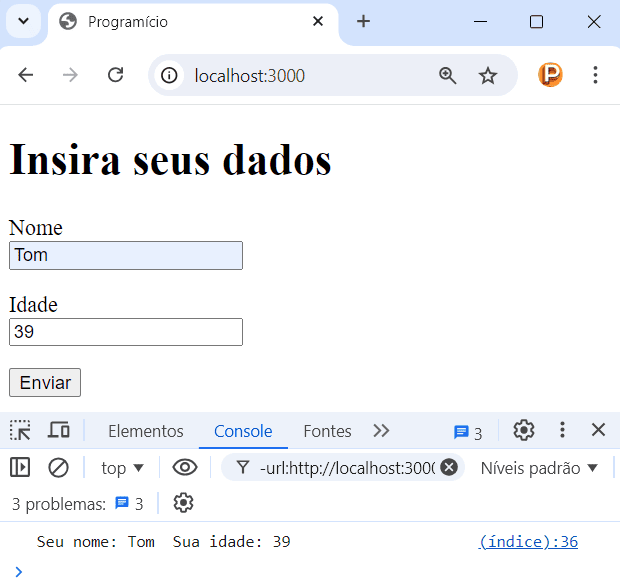The height and width of the screenshot is (580, 620).
Task: Open the 3 issues badge in toolbar
Action: [468, 433]
